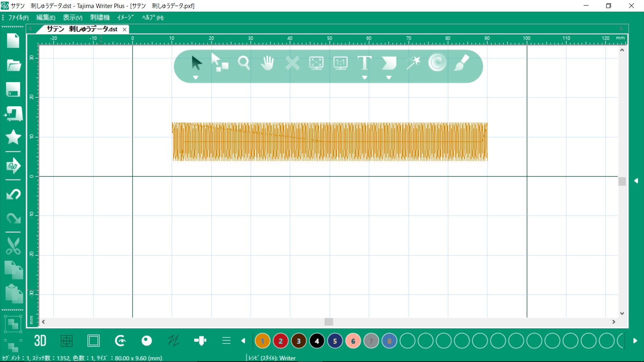Toggle the needle point display circle
Image resolution: width=644 pixels, height=362 pixels.
point(147,341)
